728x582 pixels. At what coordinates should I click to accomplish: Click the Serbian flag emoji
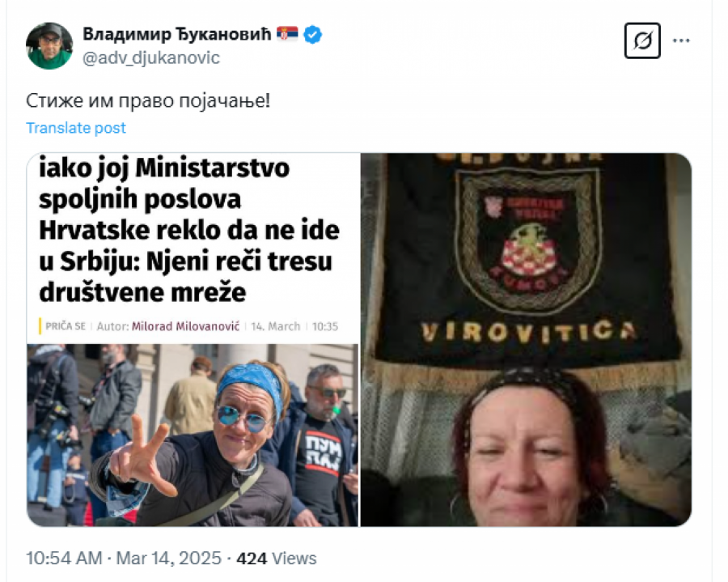pos(287,33)
